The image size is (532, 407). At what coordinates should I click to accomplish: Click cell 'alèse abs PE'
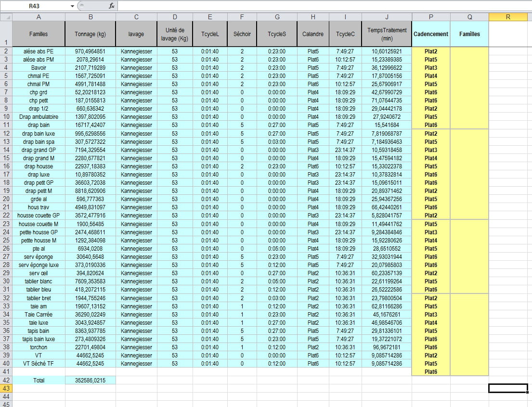click(39, 51)
